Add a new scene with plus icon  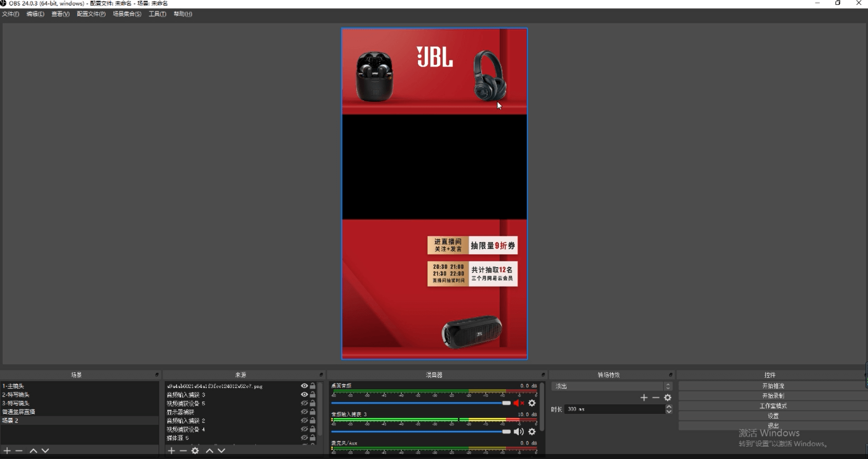(x=7, y=450)
